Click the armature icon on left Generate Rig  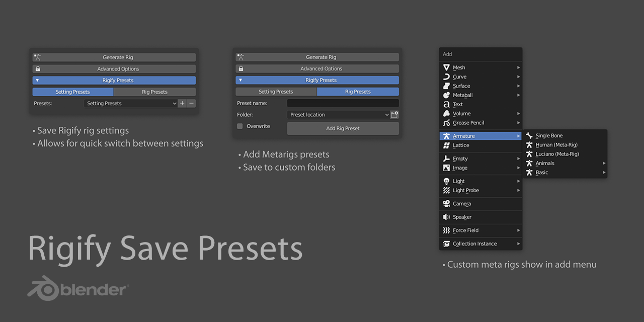click(37, 57)
